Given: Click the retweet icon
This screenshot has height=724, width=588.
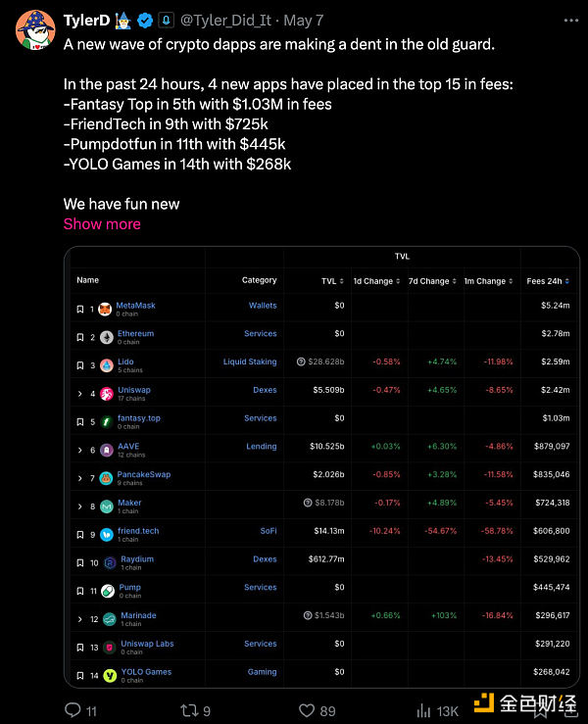Looking at the screenshot, I should [x=191, y=709].
